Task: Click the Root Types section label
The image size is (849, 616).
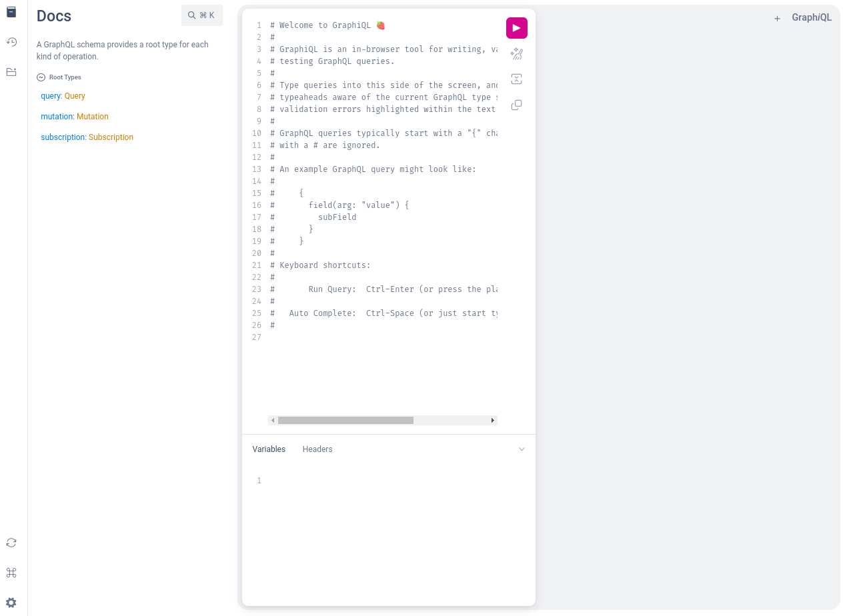Action: (65, 77)
